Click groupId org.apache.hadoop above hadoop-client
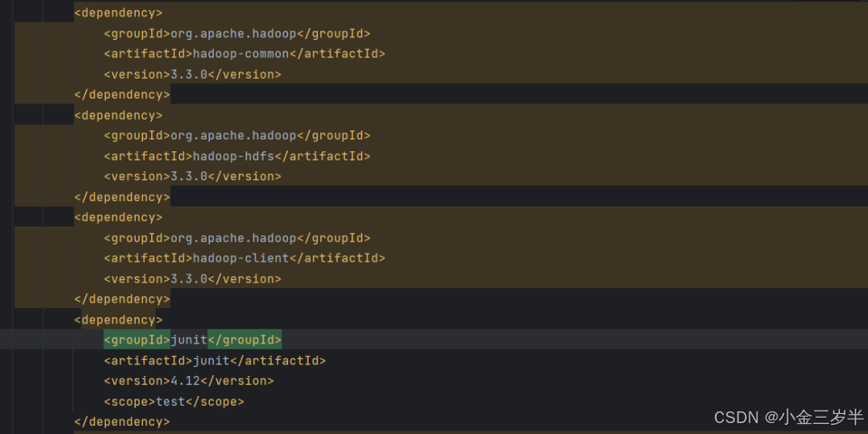Screen dimensions: 868x434 (237, 237)
